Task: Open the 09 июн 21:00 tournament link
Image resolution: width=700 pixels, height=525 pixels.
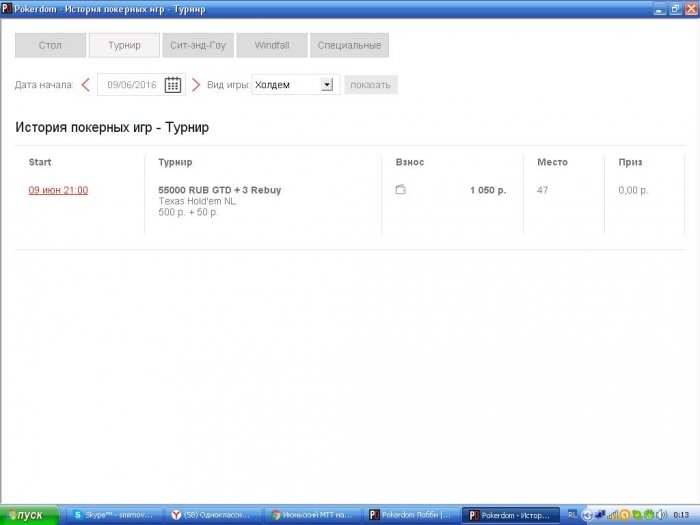Action: coord(58,190)
